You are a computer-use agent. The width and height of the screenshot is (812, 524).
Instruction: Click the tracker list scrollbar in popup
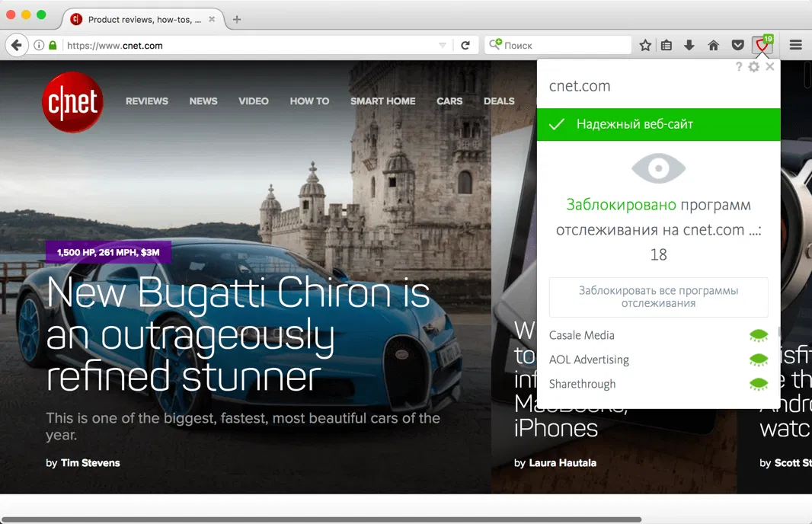pos(778,331)
